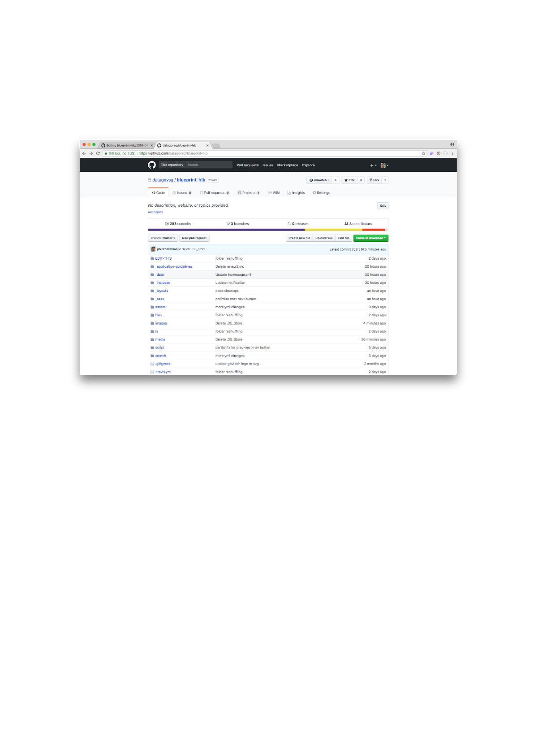
Task: Open the assets folder
Action: [x=160, y=307]
